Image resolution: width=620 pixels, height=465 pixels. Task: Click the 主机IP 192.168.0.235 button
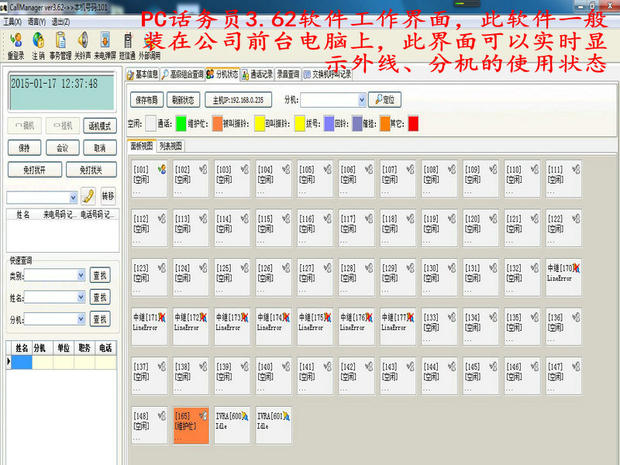[238, 100]
